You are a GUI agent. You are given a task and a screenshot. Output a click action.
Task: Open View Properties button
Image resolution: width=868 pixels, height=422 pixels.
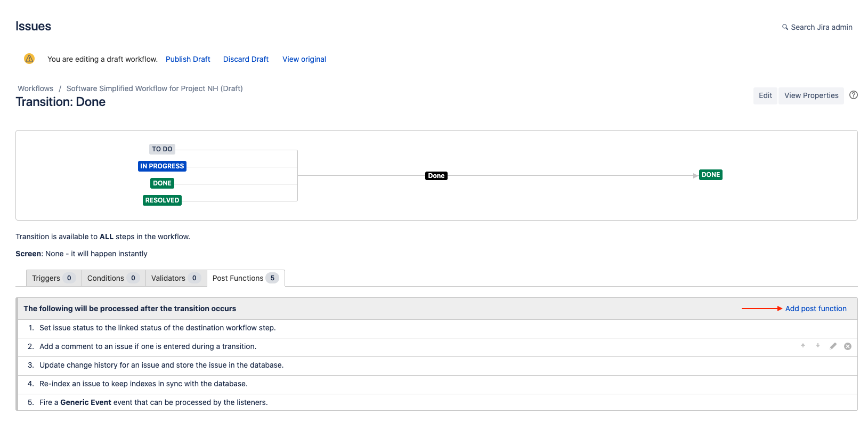pos(811,95)
